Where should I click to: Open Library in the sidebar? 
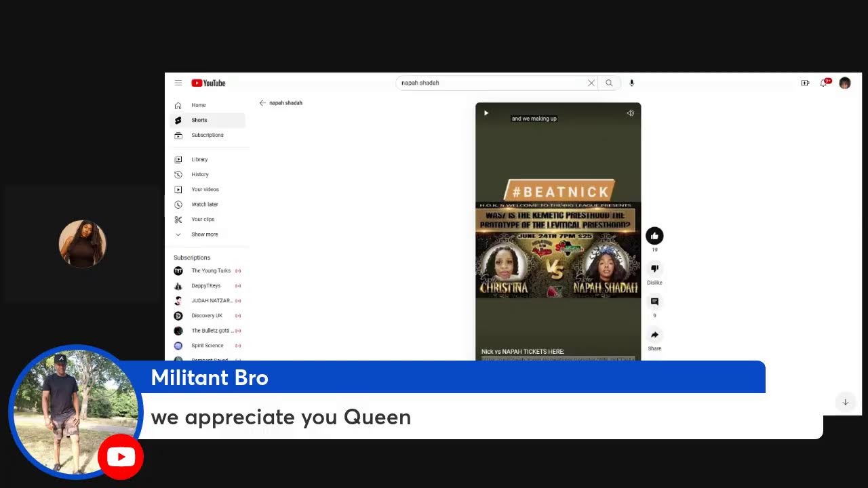point(208,159)
